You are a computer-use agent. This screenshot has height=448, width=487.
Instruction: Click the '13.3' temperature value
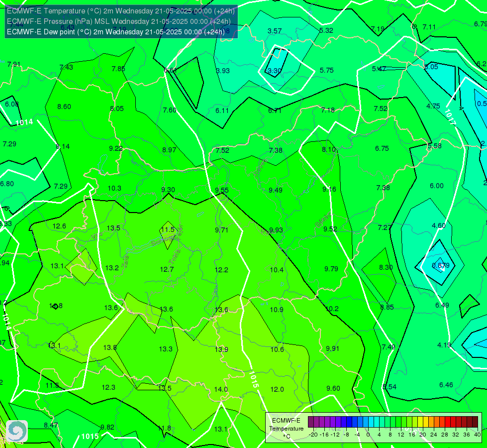coord(166,349)
